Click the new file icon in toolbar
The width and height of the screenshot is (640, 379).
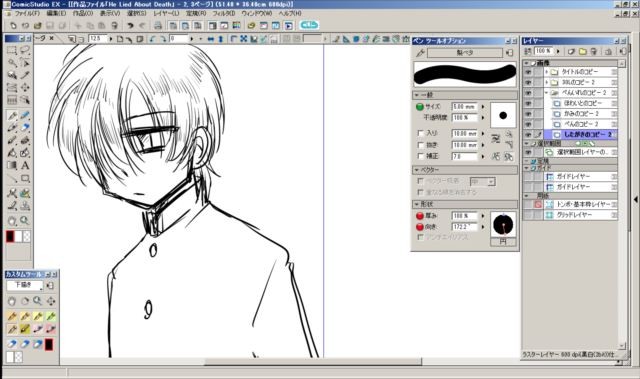coord(13,26)
